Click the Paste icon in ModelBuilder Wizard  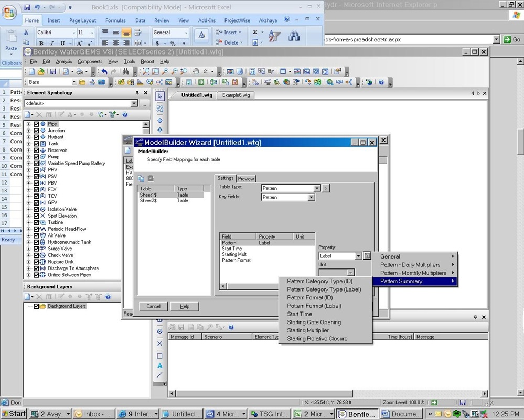[151, 178]
